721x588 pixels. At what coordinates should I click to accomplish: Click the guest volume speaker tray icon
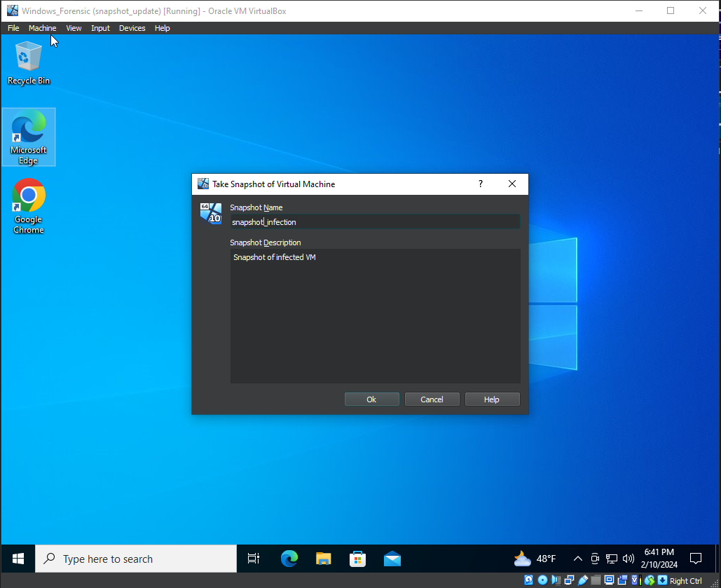tap(628, 559)
